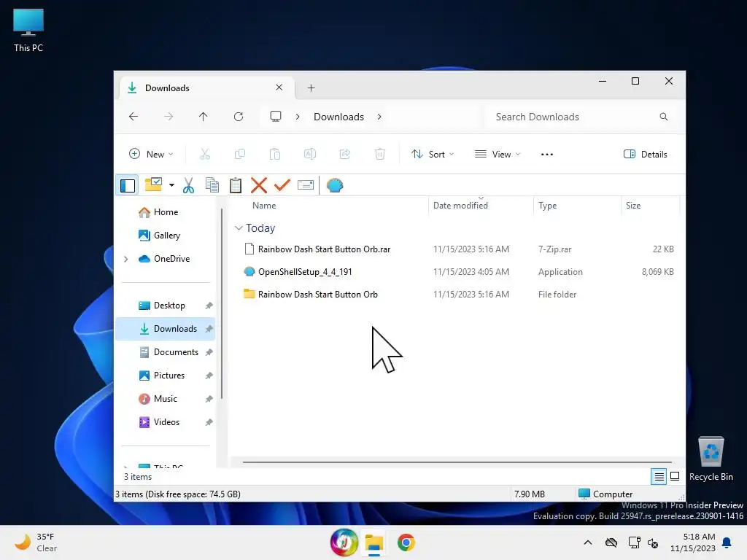Open Videos in the navigation pane
Image resolution: width=747 pixels, height=560 pixels.
[x=167, y=422]
